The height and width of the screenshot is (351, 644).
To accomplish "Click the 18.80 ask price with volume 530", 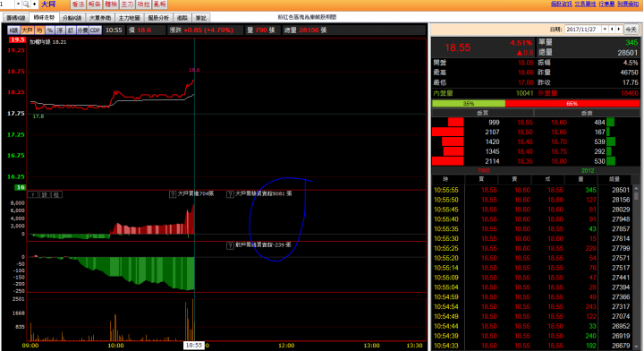I will coord(559,161).
